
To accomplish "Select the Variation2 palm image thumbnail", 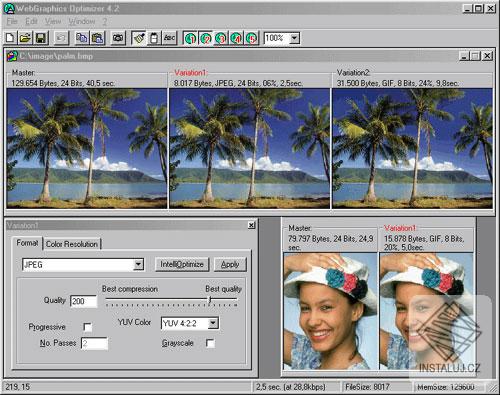I will pyautogui.click(x=413, y=148).
